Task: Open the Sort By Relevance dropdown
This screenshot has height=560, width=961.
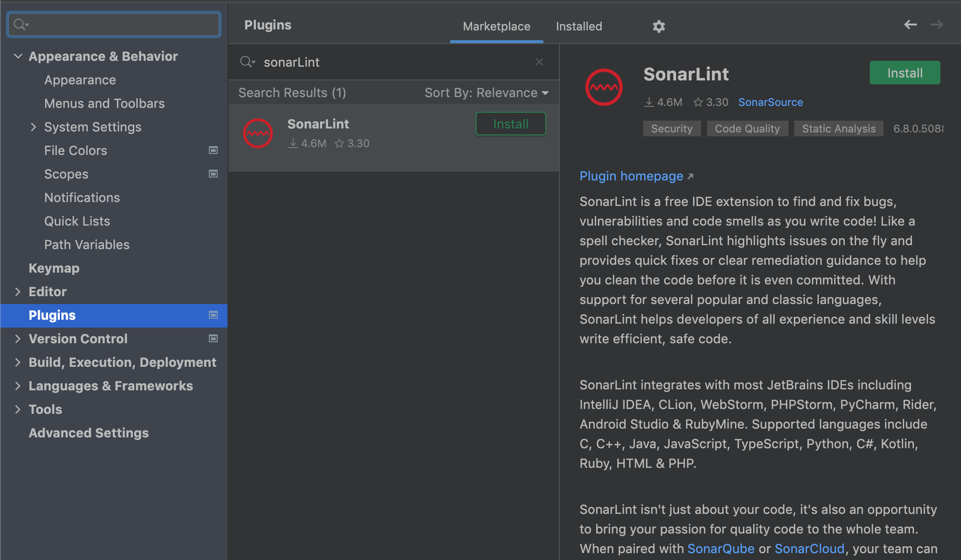Action: point(486,93)
